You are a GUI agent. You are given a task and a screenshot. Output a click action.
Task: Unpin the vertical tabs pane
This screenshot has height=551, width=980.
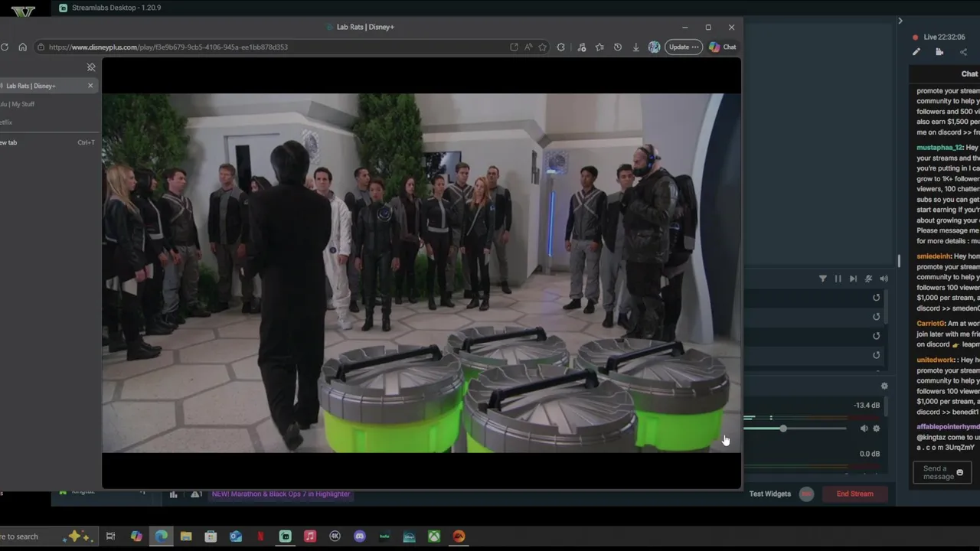point(91,67)
